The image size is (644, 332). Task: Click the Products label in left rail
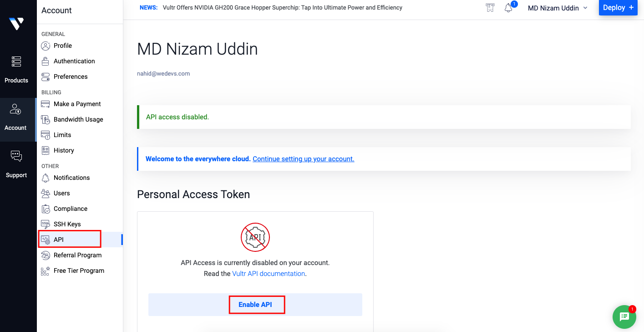tap(16, 81)
